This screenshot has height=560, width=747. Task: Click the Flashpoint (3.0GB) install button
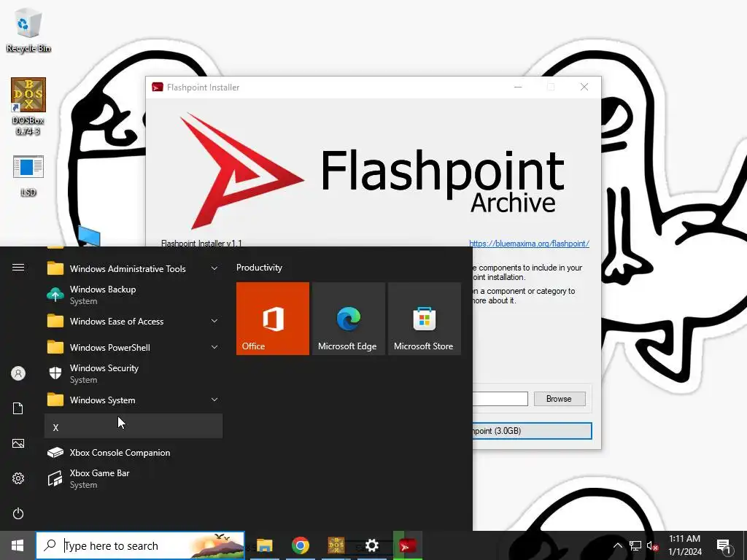click(532, 430)
